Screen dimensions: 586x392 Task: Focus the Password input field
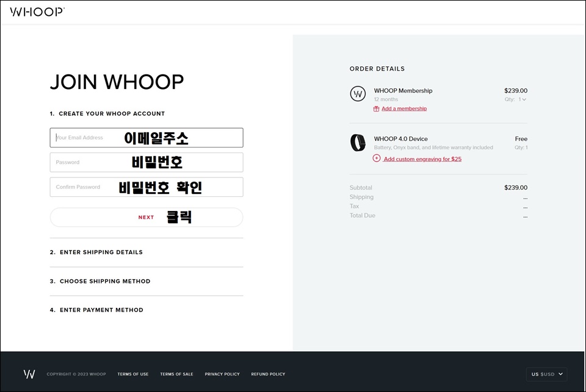click(146, 162)
